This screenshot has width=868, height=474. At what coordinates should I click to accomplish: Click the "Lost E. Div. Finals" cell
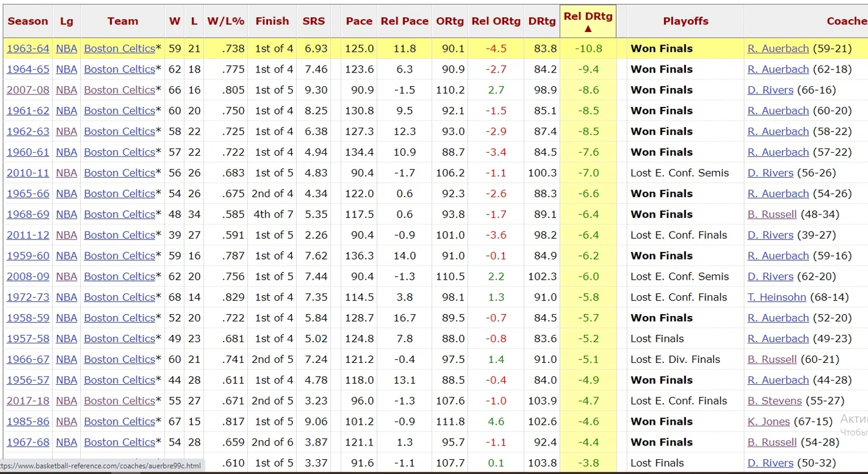(x=675, y=359)
